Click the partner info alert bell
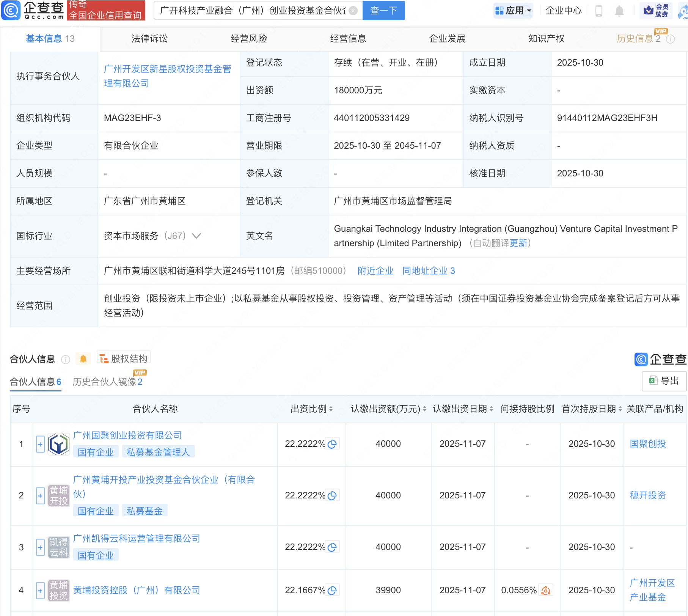Image resolution: width=688 pixels, height=616 pixels. click(x=83, y=359)
